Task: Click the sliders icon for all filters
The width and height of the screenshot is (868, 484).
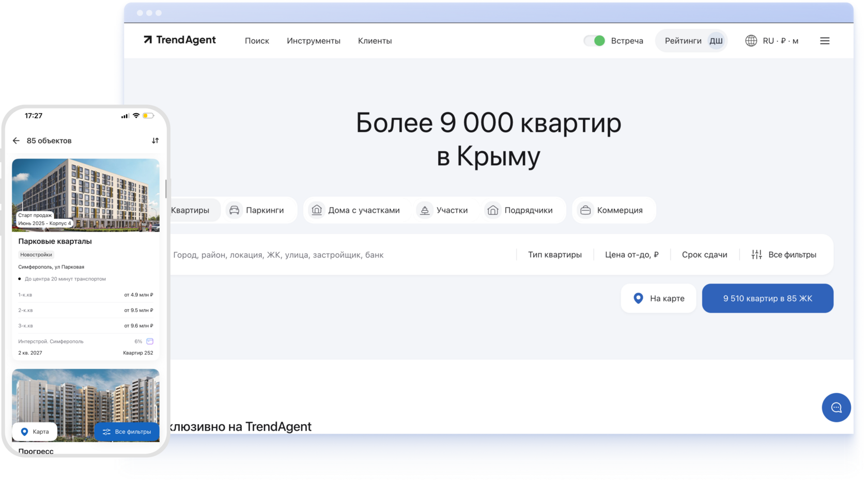Action: tap(756, 255)
